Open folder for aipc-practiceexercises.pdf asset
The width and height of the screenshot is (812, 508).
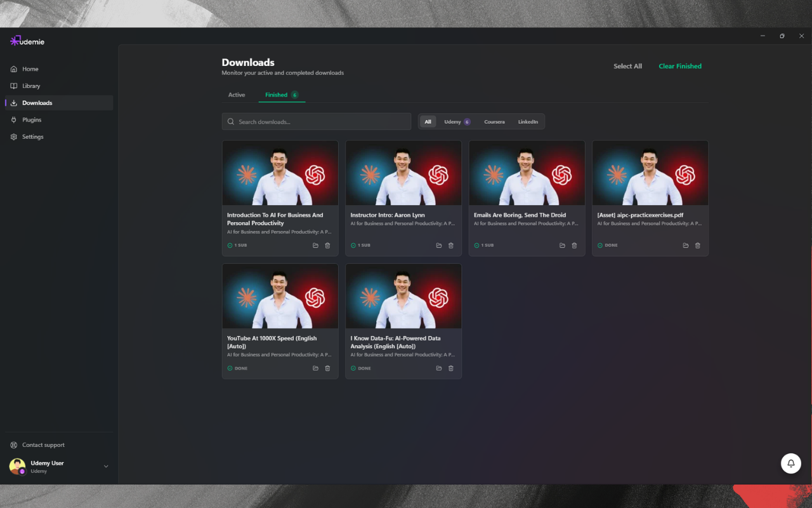tap(686, 245)
